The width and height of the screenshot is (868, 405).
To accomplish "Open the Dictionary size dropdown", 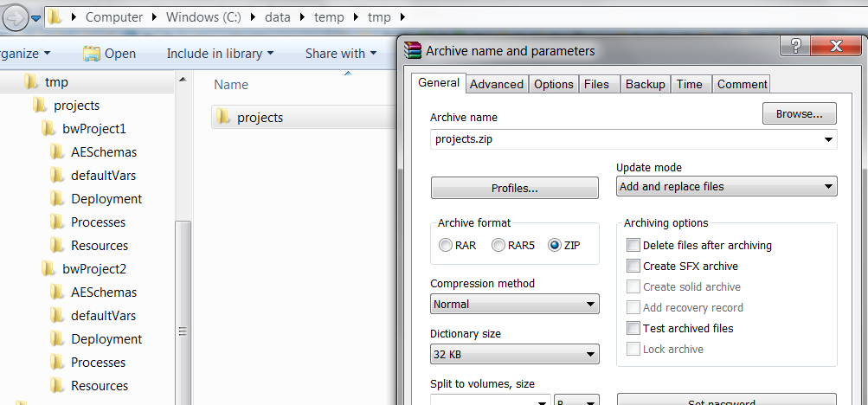I will [590, 355].
